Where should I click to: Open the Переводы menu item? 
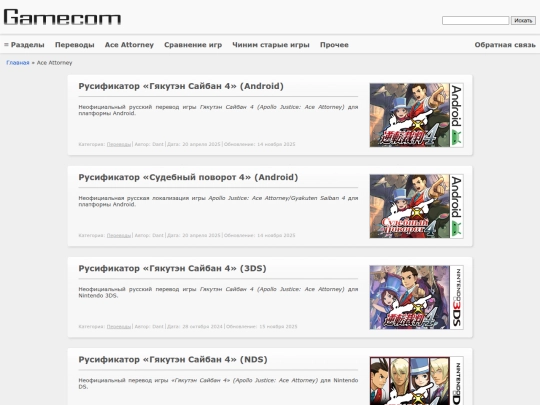point(75,45)
